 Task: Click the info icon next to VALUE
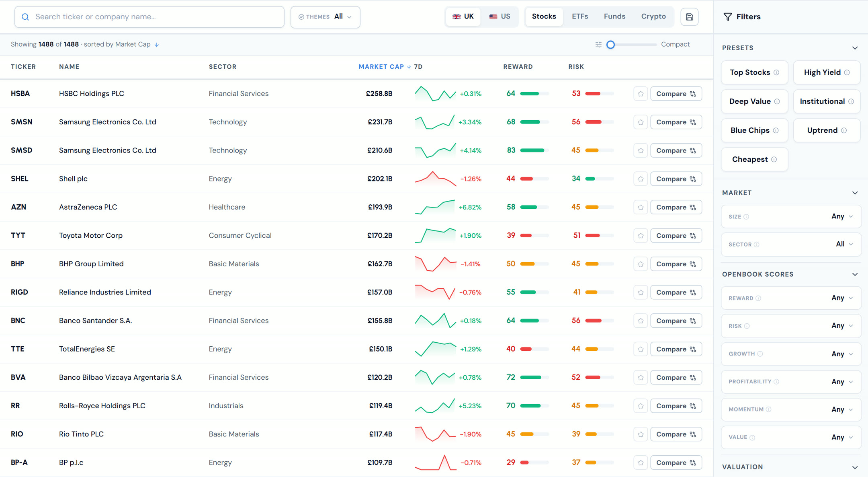(752, 437)
